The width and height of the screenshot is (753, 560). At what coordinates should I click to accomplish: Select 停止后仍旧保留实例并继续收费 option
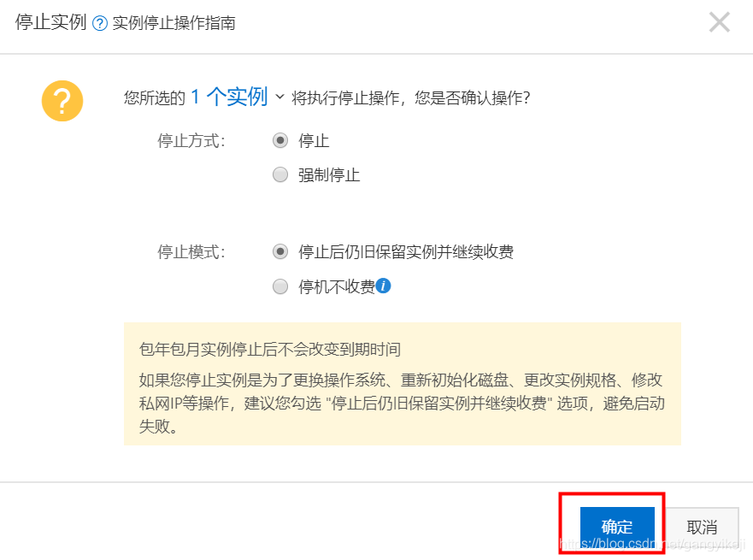(279, 251)
